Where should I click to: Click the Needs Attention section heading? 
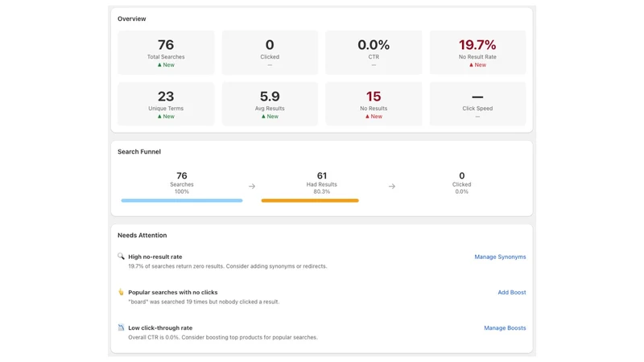(x=142, y=236)
